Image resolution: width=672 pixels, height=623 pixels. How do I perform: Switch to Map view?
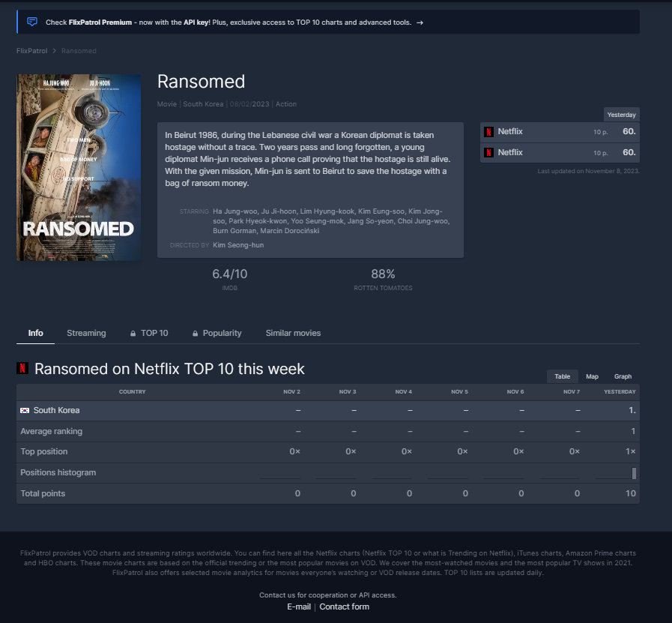[592, 376]
